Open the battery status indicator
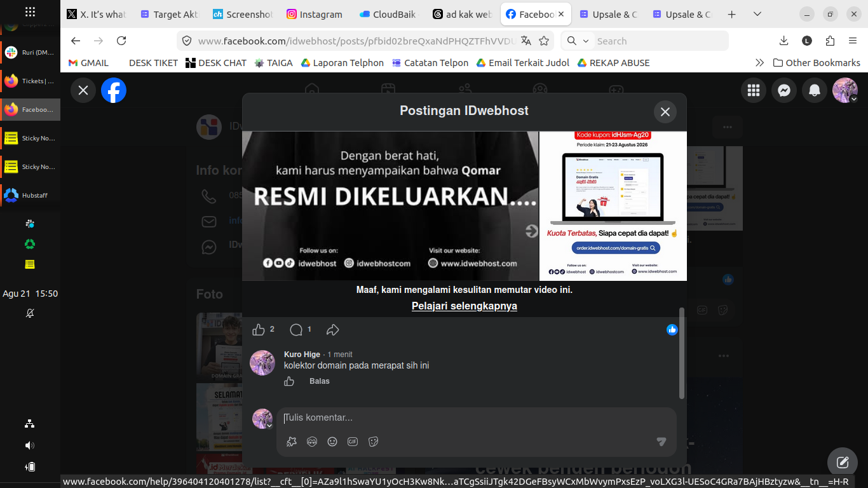The width and height of the screenshot is (868, 488). coord(30,467)
